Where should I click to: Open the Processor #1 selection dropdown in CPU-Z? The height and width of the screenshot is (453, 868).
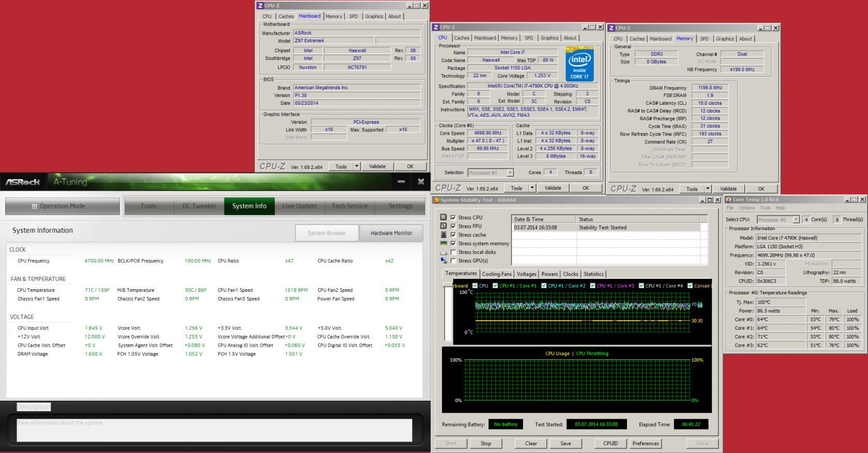point(510,173)
